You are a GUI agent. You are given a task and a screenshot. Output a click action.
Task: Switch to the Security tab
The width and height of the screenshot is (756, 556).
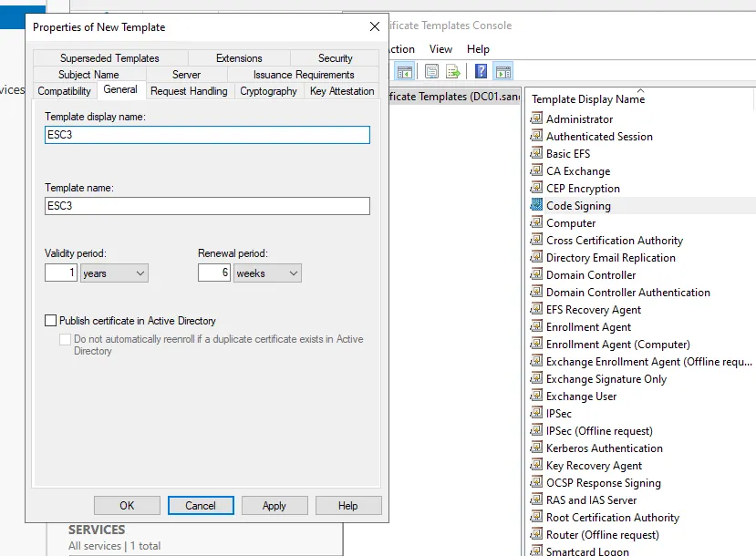[x=335, y=58]
